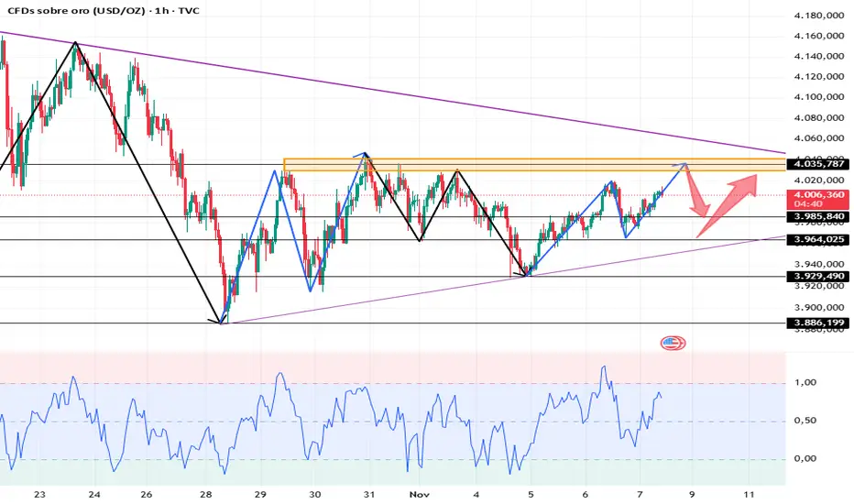854x504 pixels.
Task: Click the date label 7 on time axis
Action: pos(640,495)
